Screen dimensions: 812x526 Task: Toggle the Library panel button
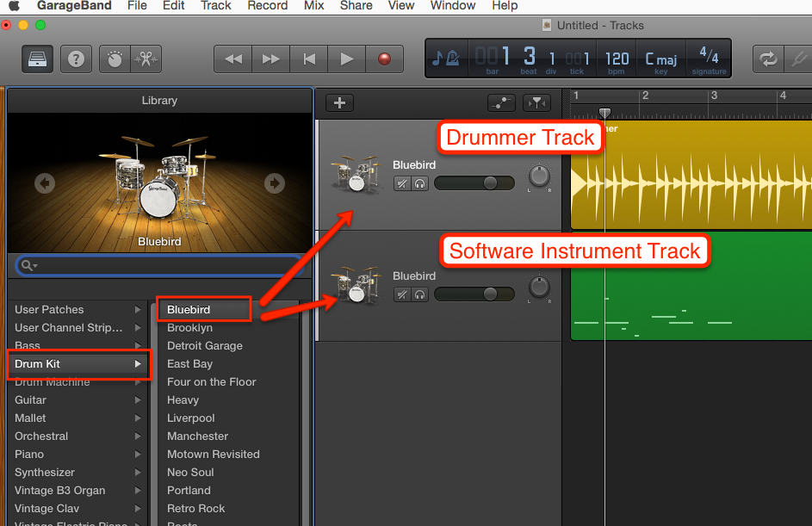click(x=37, y=59)
